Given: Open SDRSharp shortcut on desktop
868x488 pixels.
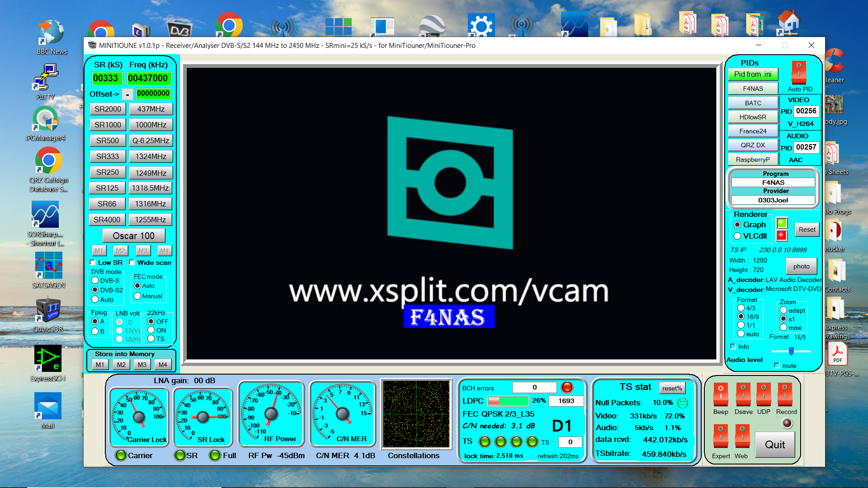Looking at the screenshot, I should [x=45, y=224].
